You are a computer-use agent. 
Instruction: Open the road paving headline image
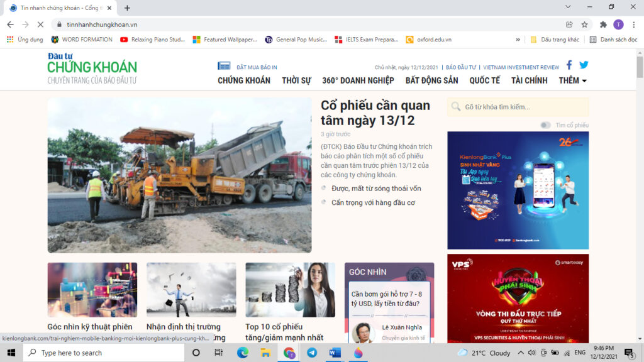pos(179,175)
